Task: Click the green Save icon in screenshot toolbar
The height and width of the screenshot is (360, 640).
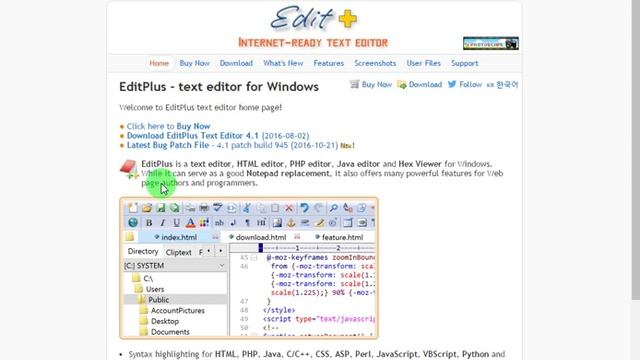Action: (x=161, y=208)
